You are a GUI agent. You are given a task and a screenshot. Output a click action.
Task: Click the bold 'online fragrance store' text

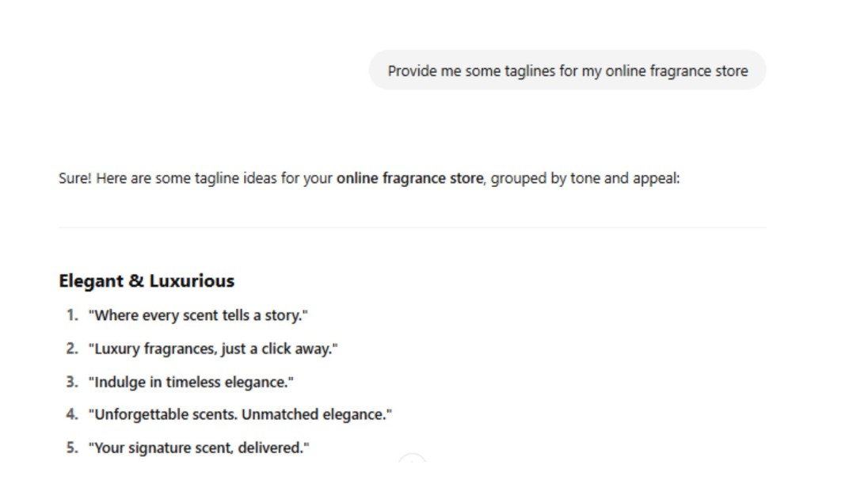pyautogui.click(x=409, y=178)
